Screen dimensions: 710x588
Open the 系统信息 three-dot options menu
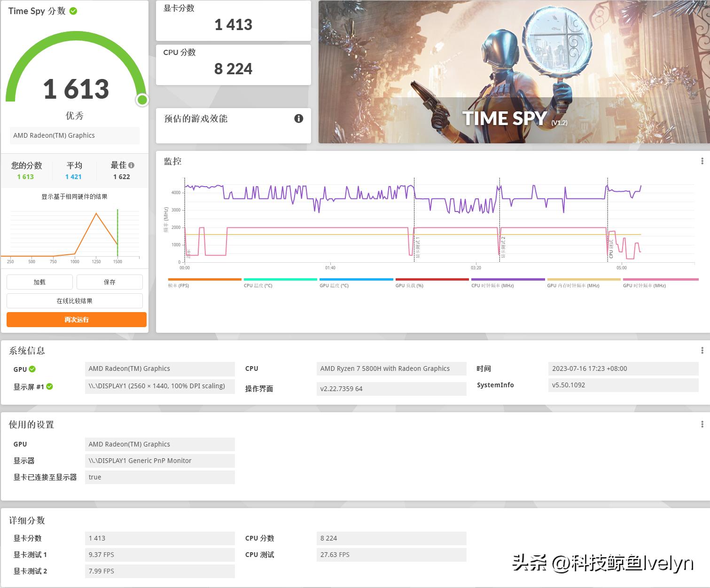[702, 350]
